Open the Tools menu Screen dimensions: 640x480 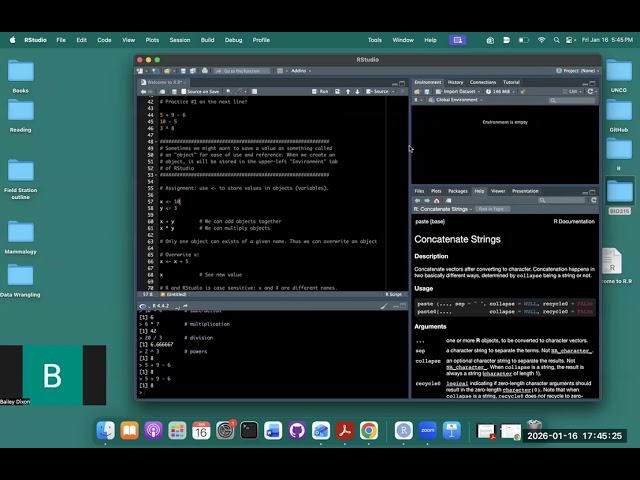(374, 40)
